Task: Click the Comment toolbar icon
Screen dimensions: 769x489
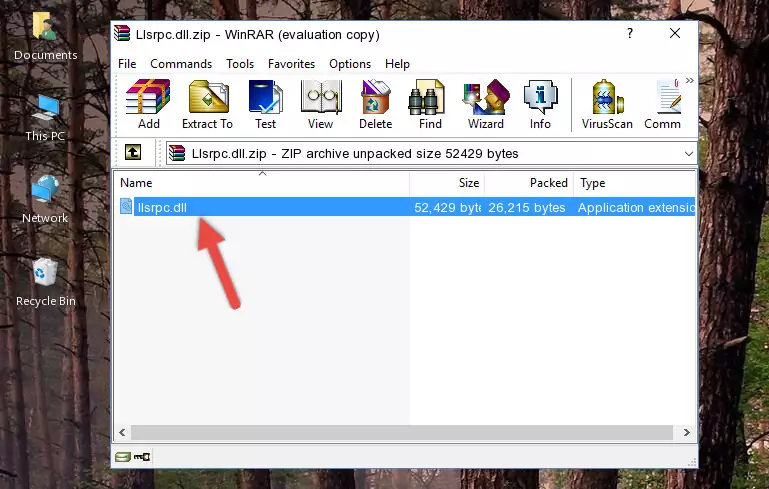Action: coord(663,104)
